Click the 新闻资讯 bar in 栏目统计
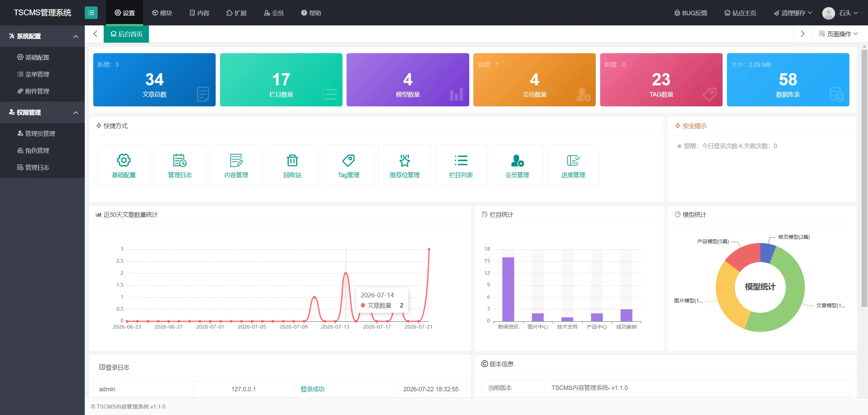This screenshot has width=868, height=415. (508, 289)
